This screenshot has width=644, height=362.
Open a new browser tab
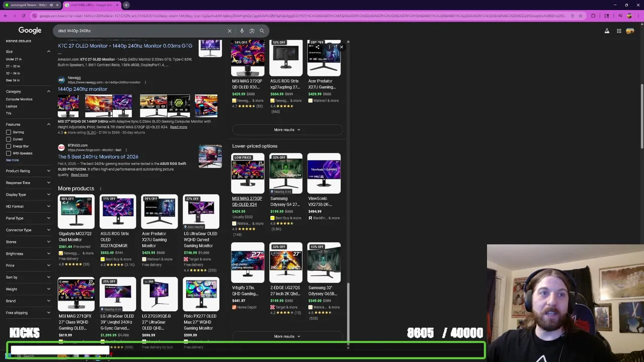(126, 5)
